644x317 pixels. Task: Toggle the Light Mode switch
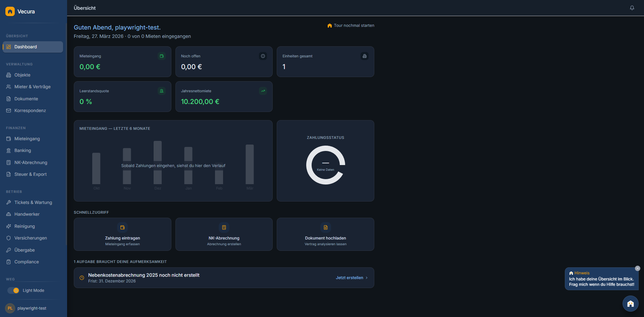[13, 290]
